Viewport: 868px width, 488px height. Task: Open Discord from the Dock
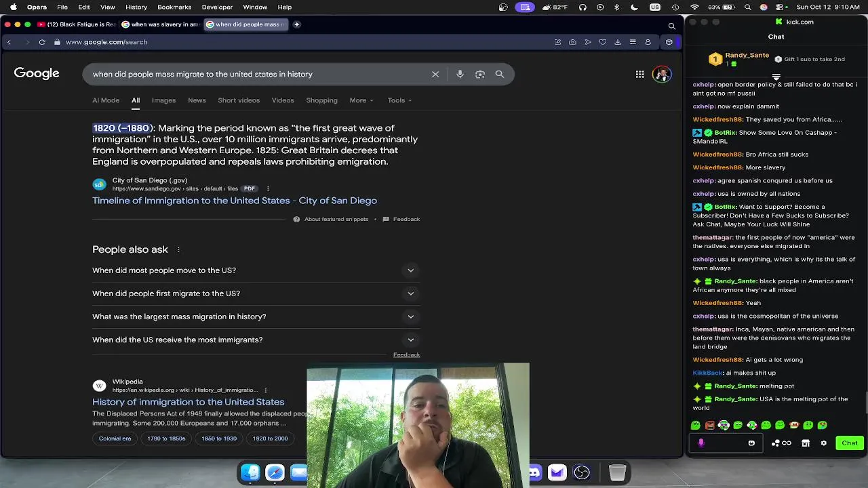[x=534, y=472]
